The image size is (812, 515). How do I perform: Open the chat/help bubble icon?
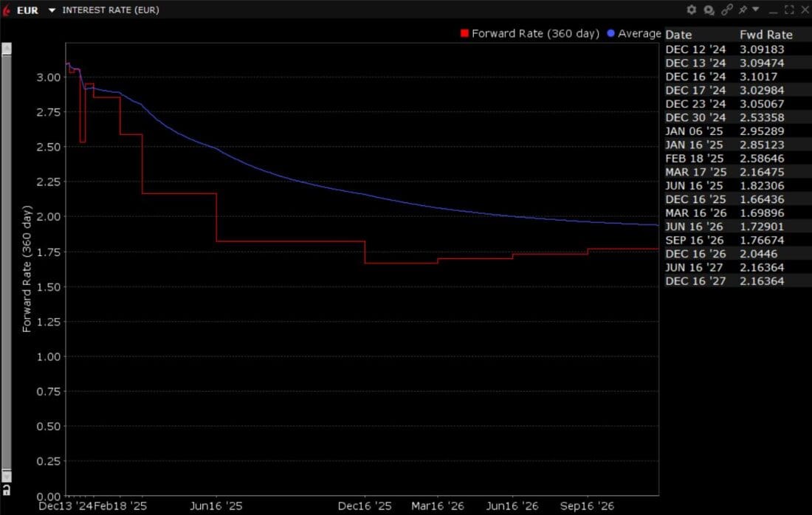coord(709,10)
